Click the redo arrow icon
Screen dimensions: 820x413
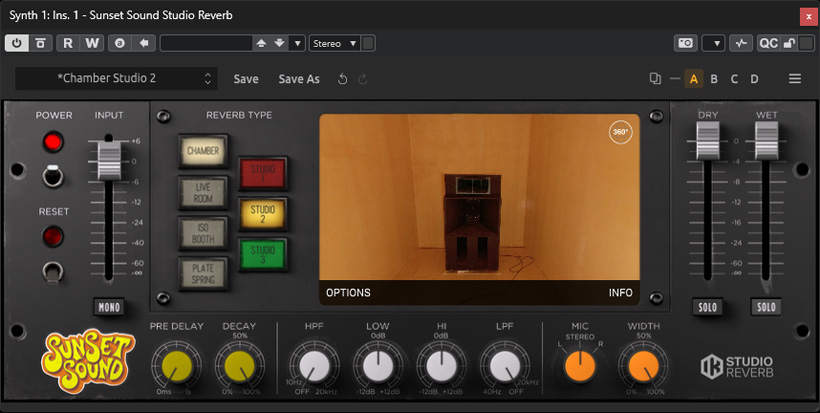coord(362,79)
